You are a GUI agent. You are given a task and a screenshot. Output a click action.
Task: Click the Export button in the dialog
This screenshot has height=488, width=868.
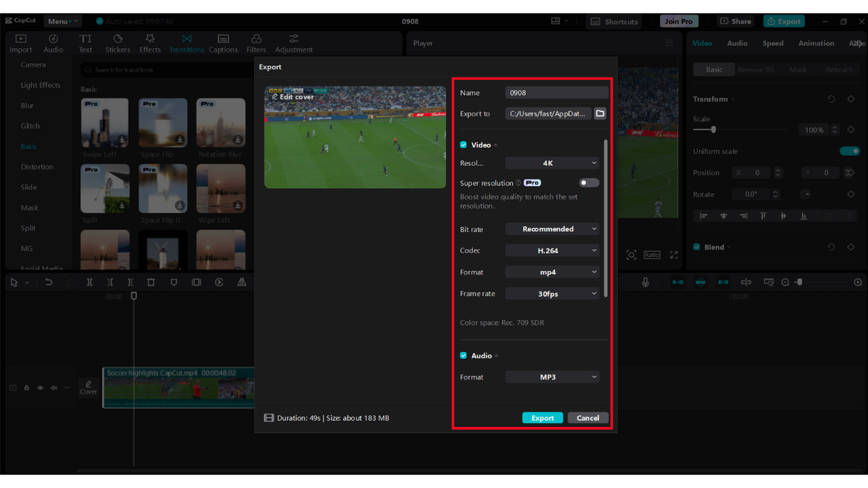click(x=542, y=418)
